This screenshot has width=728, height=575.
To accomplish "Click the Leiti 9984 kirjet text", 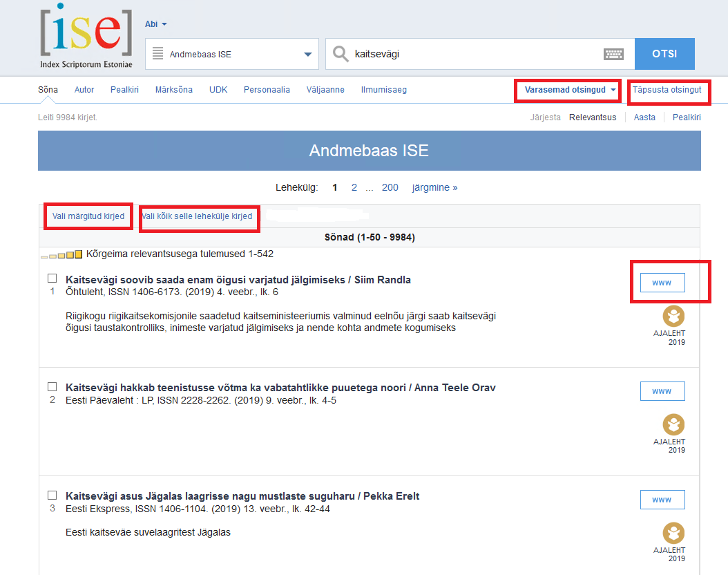I will [x=67, y=117].
